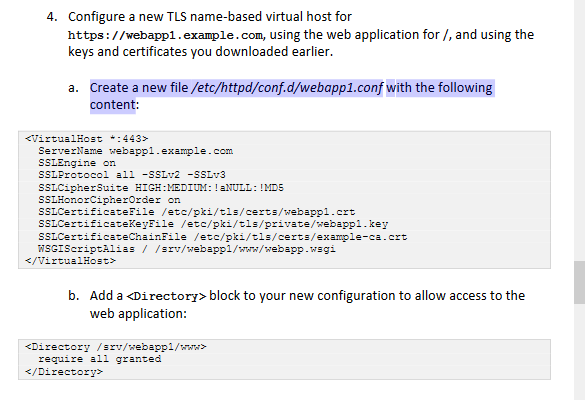Click the SSLProtocol all -SSLv2 -SSLv3 line
This screenshot has height=400, width=585.
132,175
